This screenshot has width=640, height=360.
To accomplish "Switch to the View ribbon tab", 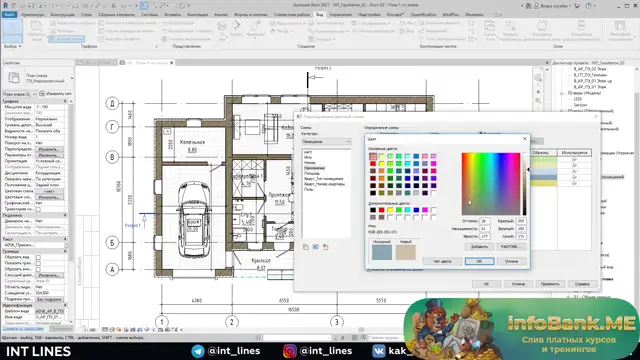I will click(x=320, y=15).
